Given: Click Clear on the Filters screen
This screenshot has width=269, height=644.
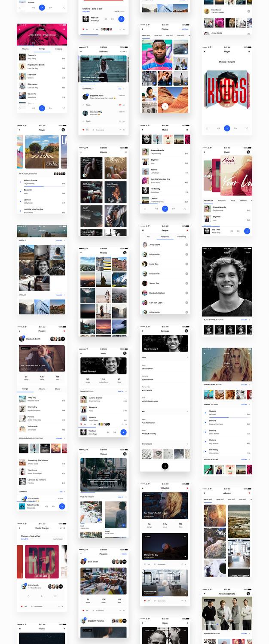Looking at the screenshot, I should coord(248,253).
